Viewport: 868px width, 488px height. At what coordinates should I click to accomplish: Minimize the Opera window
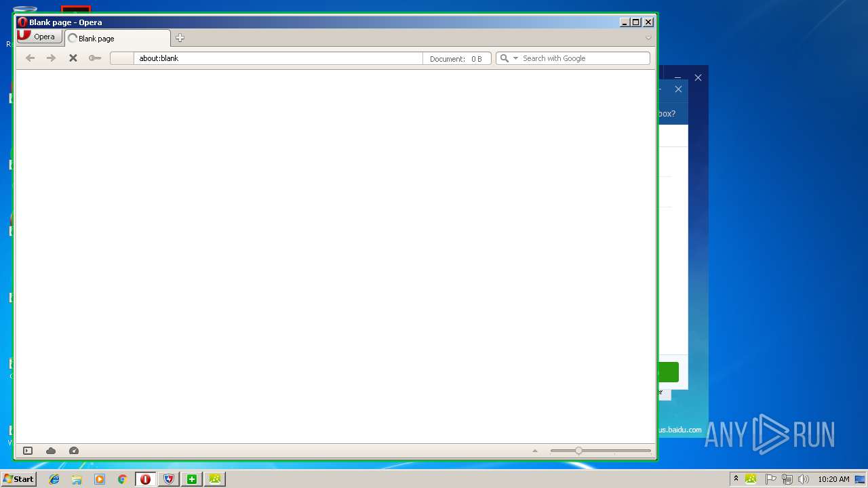point(625,22)
